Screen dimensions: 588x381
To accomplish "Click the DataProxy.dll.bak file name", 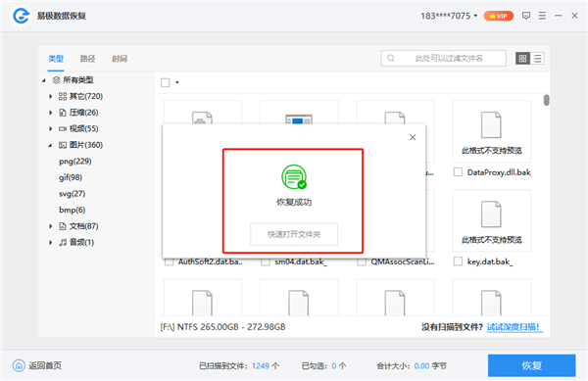I will point(499,172).
